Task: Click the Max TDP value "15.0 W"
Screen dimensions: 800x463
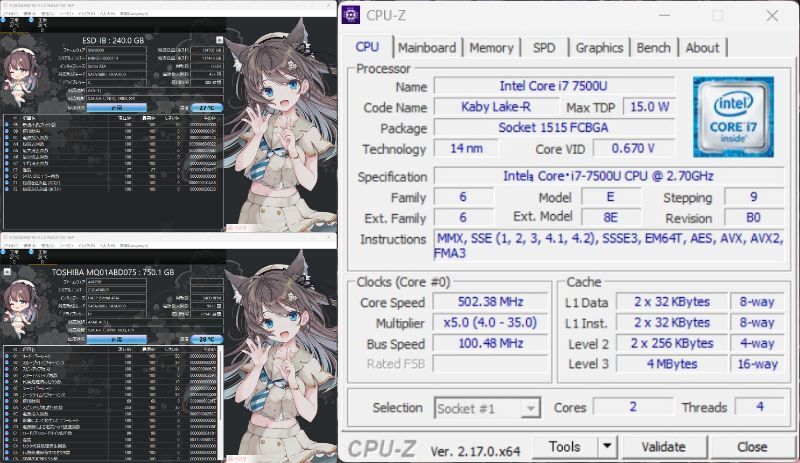Action: tap(649, 107)
